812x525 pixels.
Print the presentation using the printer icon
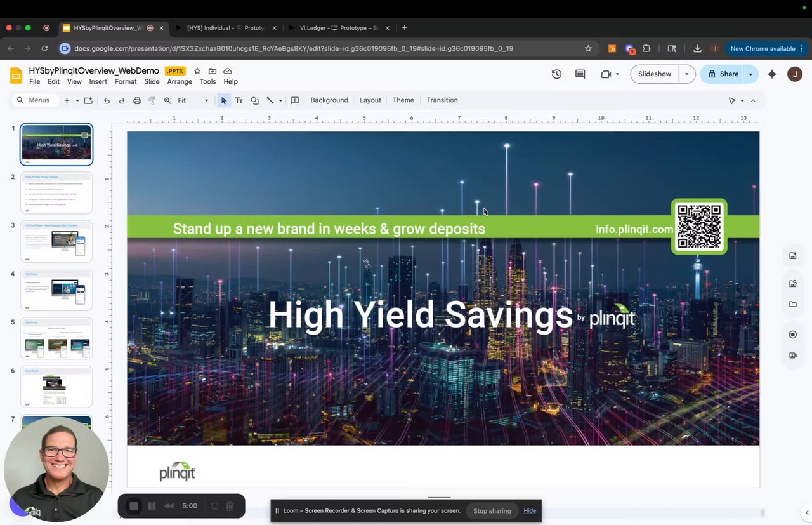tap(137, 100)
